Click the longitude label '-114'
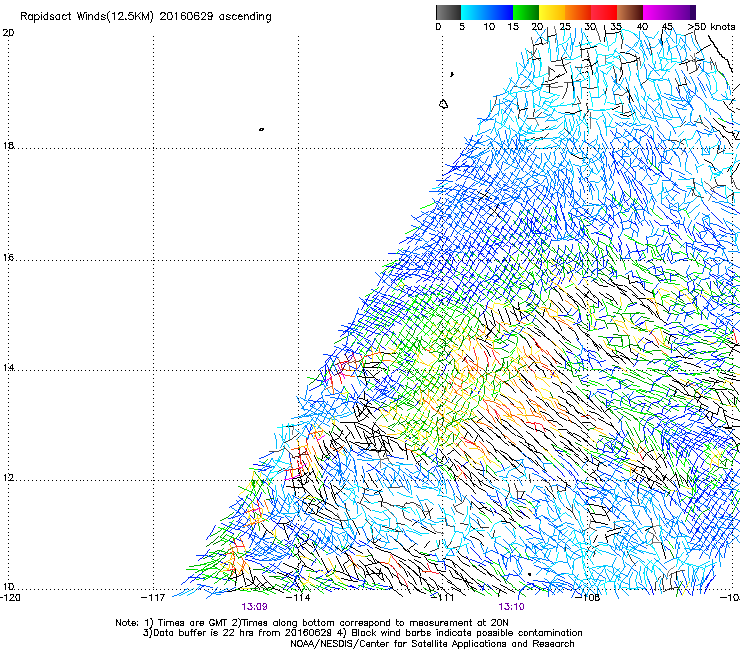Viewport: 740px width, 650px height. tap(298, 598)
